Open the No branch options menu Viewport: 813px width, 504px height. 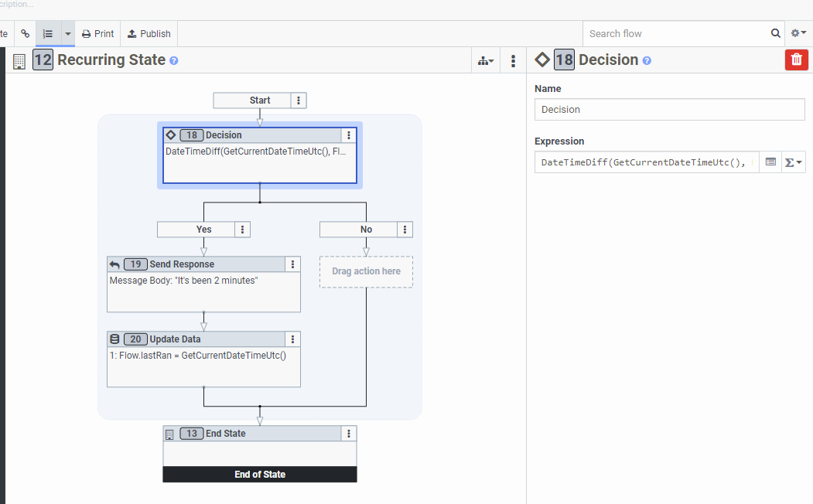(x=405, y=230)
